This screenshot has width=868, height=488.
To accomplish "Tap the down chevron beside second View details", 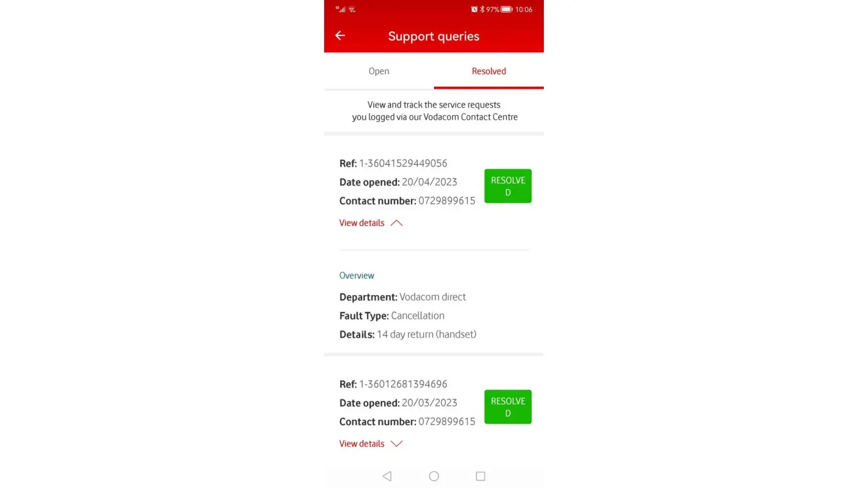I will pos(396,444).
